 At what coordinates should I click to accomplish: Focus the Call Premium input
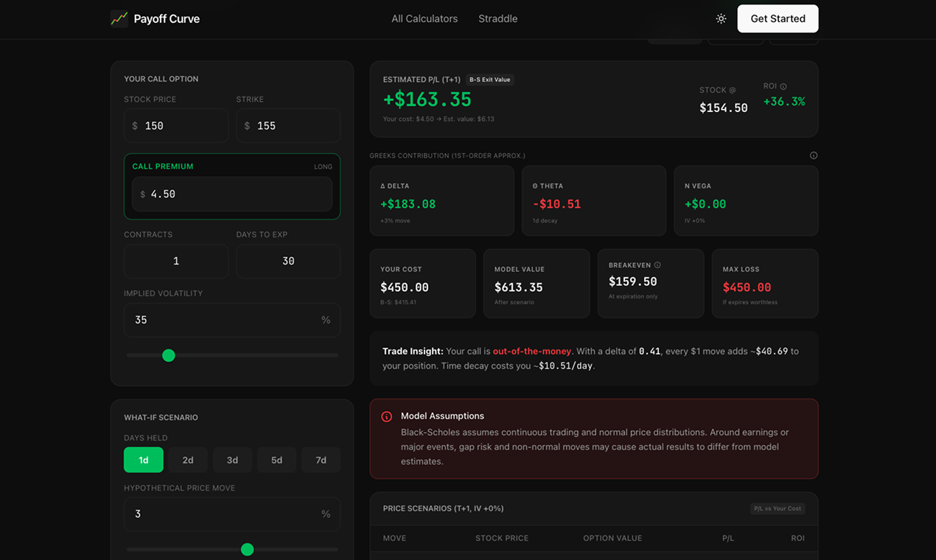click(231, 194)
